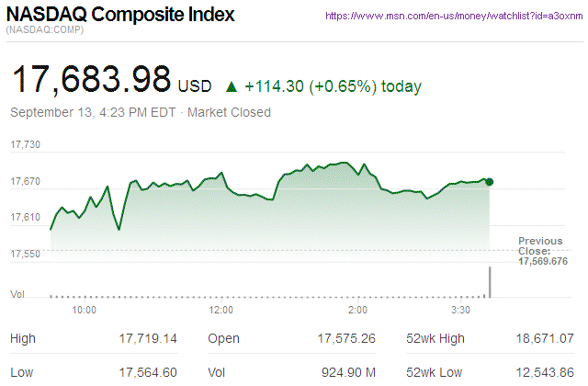
Task: Click the +114.30 (+0.65%) today change text
Action: (x=334, y=86)
